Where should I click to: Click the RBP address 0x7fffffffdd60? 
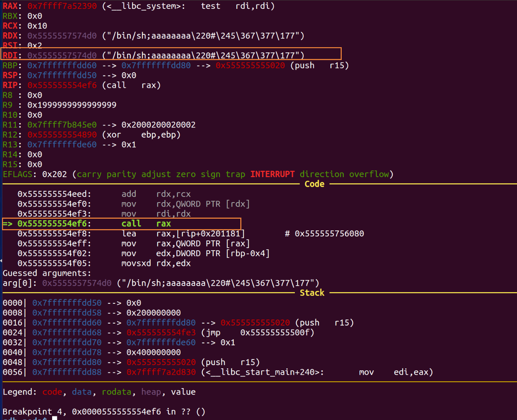pos(62,65)
